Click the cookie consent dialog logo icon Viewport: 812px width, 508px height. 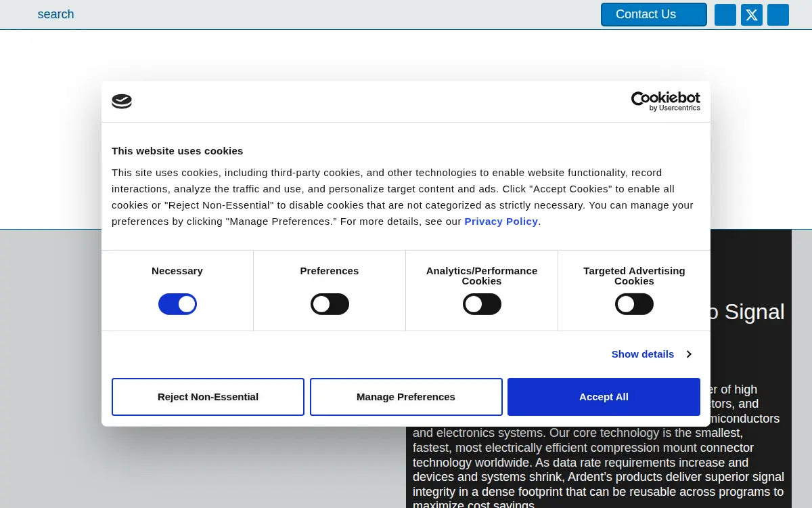[x=122, y=102]
